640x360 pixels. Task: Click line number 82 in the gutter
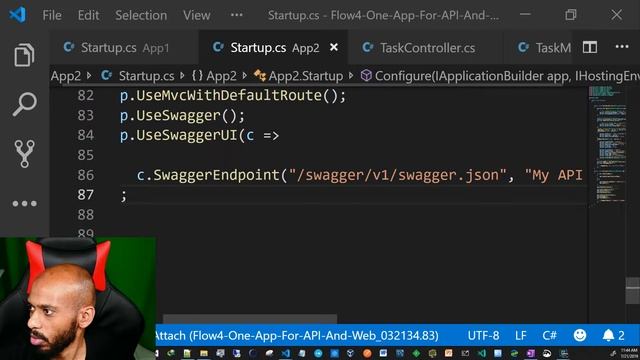(x=85, y=96)
